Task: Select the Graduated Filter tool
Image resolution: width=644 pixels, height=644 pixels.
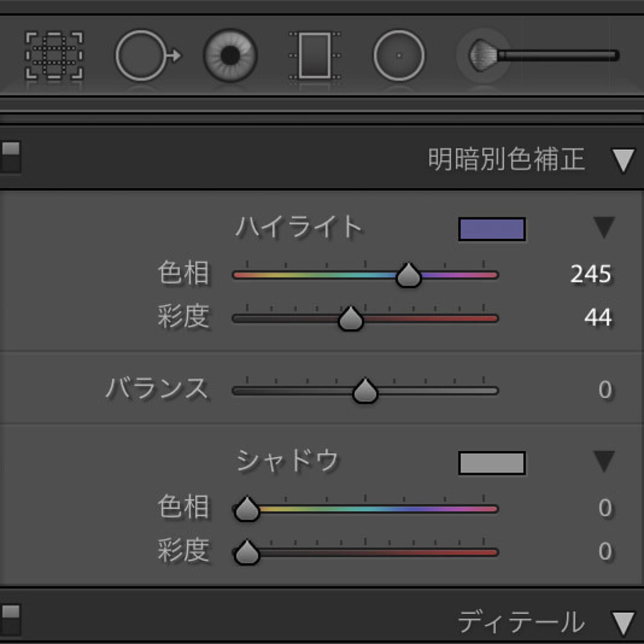Action: pyautogui.click(x=315, y=55)
